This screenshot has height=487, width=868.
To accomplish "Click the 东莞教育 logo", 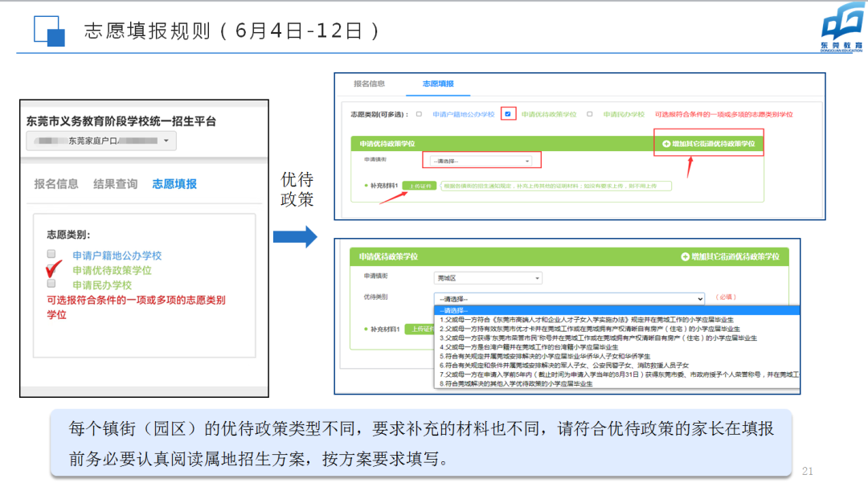I will point(842,27).
